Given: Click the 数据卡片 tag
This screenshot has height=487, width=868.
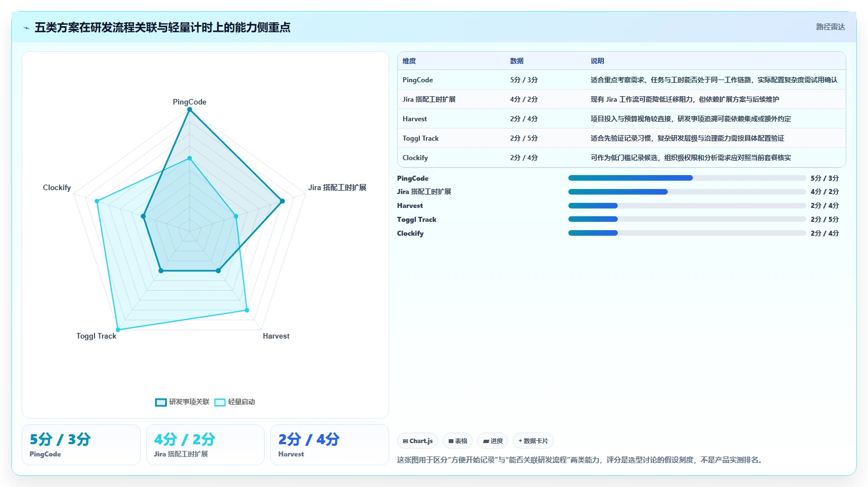Looking at the screenshot, I should click(533, 441).
